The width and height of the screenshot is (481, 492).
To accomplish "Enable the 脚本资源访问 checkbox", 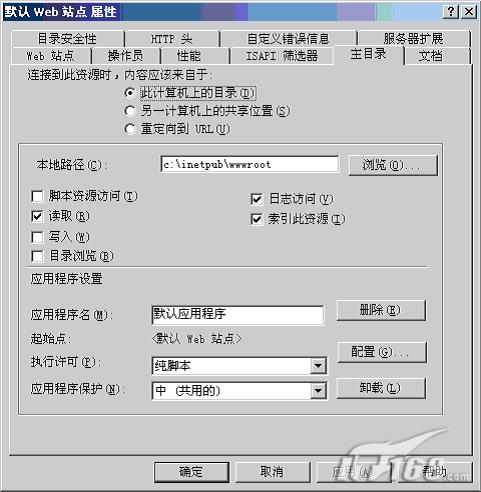I will 37,196.
